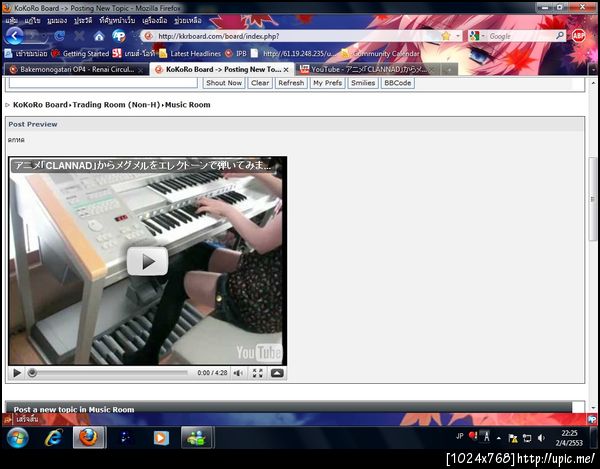The image size is (600, 469).
Task: Open the Action Center flag tray icon
Action: tap(513, 438)
